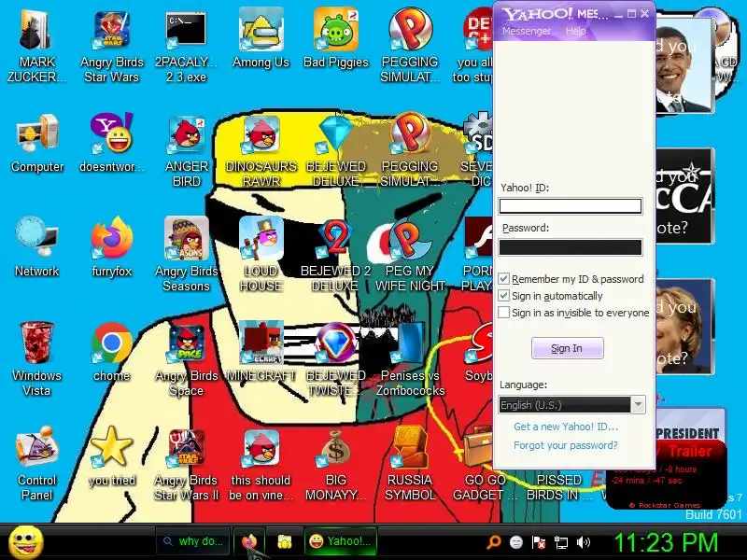This screenshot has width=747, height=560.
Task: Open the smiley face Start button
Action: click(26, 542)
